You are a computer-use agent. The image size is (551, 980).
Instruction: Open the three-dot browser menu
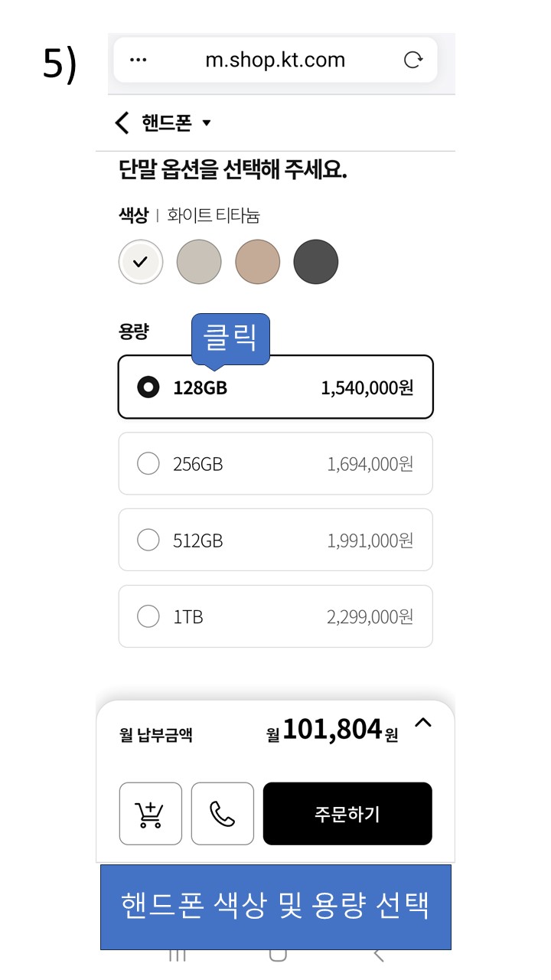139,60
